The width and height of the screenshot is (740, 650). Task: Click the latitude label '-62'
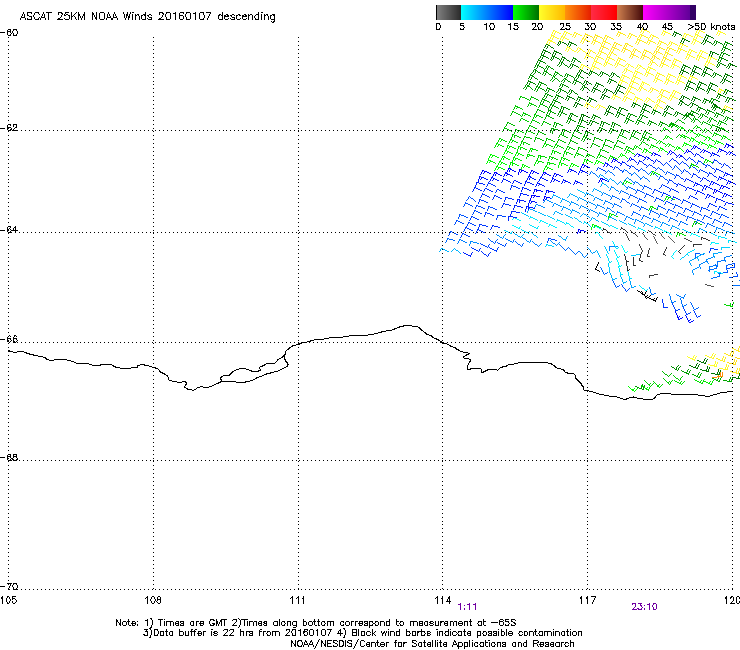point(9,128)
